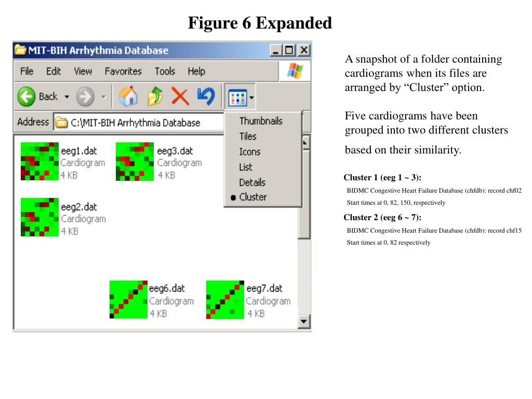Open the Favorites menu

tap(123, 71)
